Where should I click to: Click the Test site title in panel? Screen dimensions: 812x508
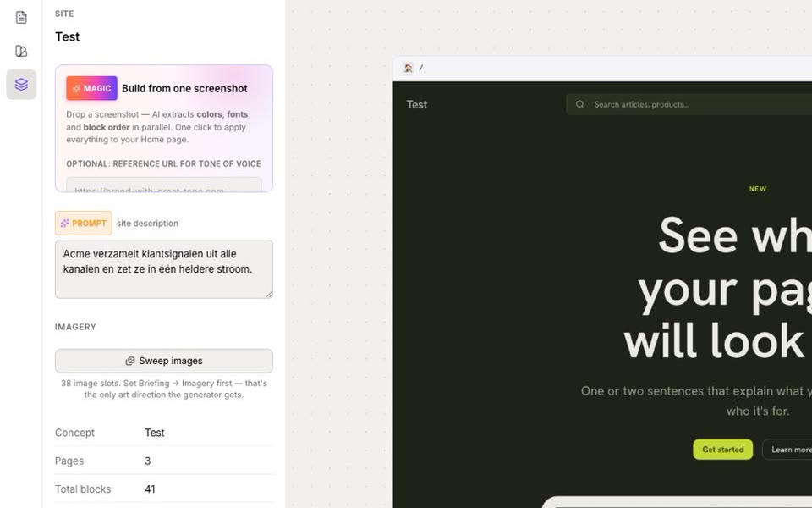pyautogui.click(x=68, y=36)
